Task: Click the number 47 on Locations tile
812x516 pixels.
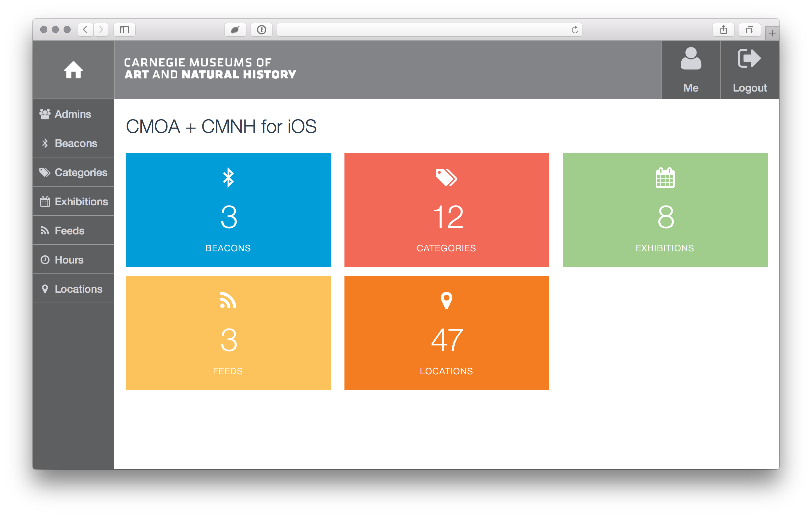Action: tap(447, 340)
